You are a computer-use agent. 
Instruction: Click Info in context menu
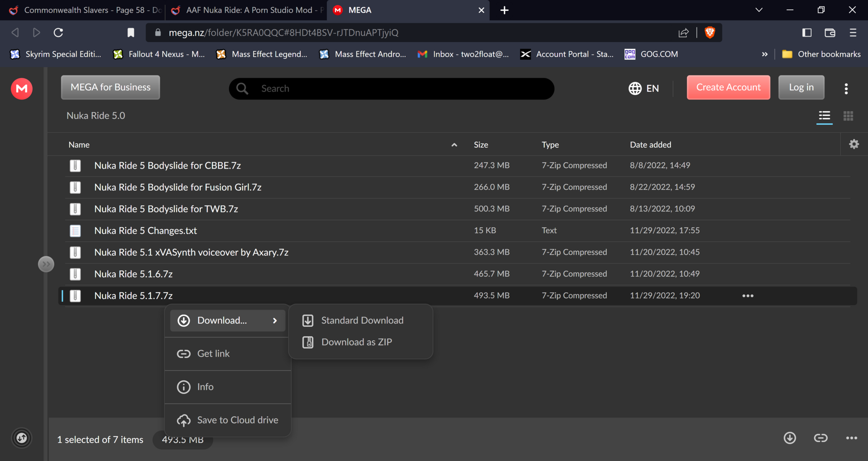[228, 387]
